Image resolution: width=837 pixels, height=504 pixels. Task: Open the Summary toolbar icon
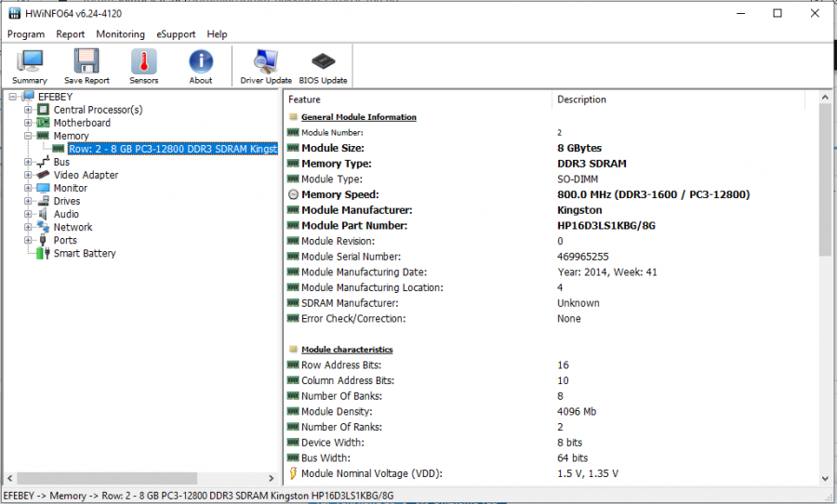coord(30,61)
